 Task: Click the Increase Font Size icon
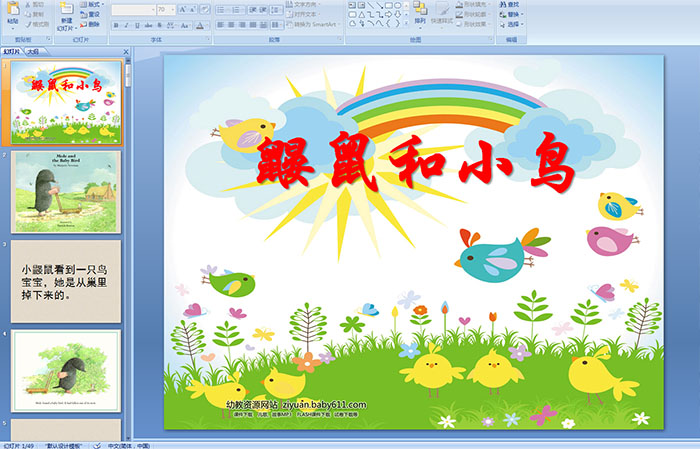pos(183,10)
